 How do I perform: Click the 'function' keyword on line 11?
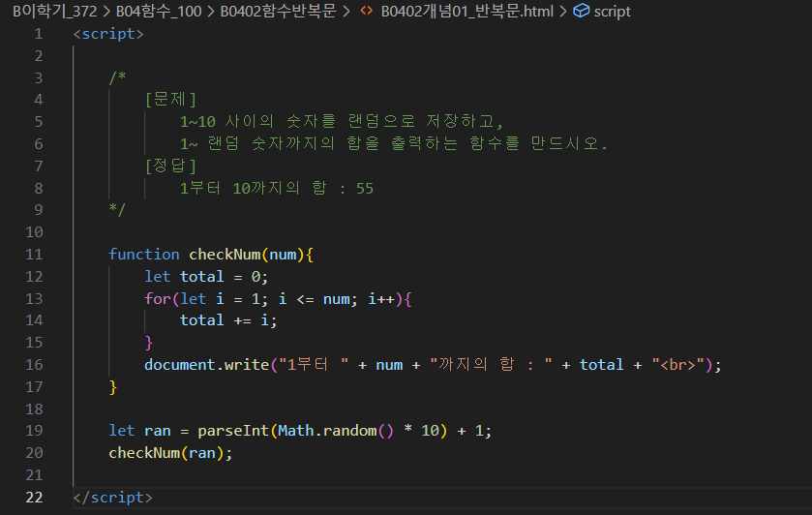144,255
